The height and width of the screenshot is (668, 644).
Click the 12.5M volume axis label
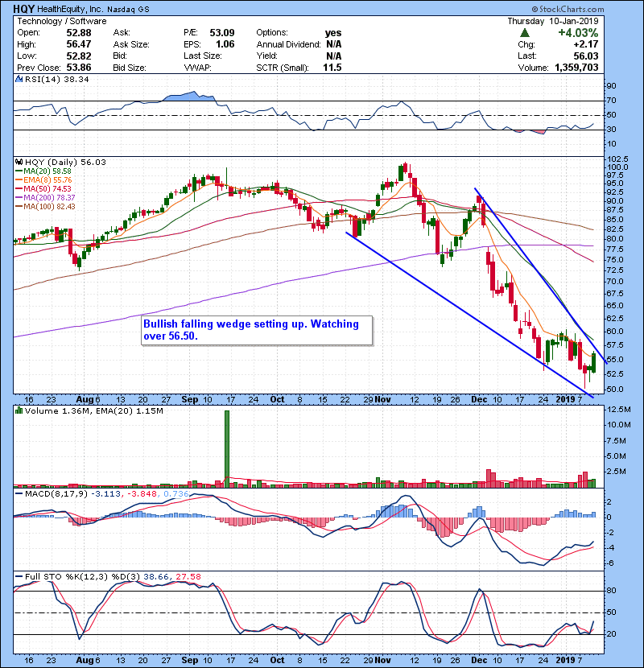pos(619,410)
